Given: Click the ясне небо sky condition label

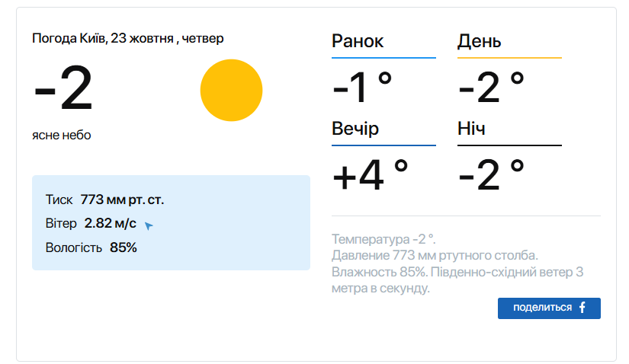Looking at the screenshot, I should coord(62,135).
